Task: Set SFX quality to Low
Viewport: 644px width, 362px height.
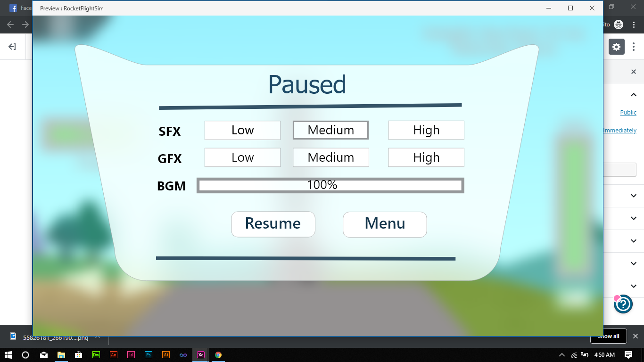Action: pyautogui.click(x=242, y=131)
